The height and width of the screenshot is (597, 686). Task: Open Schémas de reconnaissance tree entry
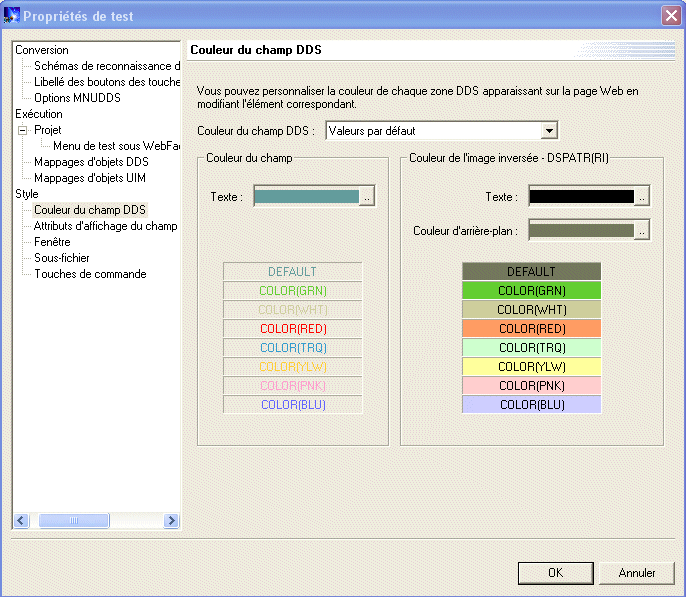coord(107,66)
